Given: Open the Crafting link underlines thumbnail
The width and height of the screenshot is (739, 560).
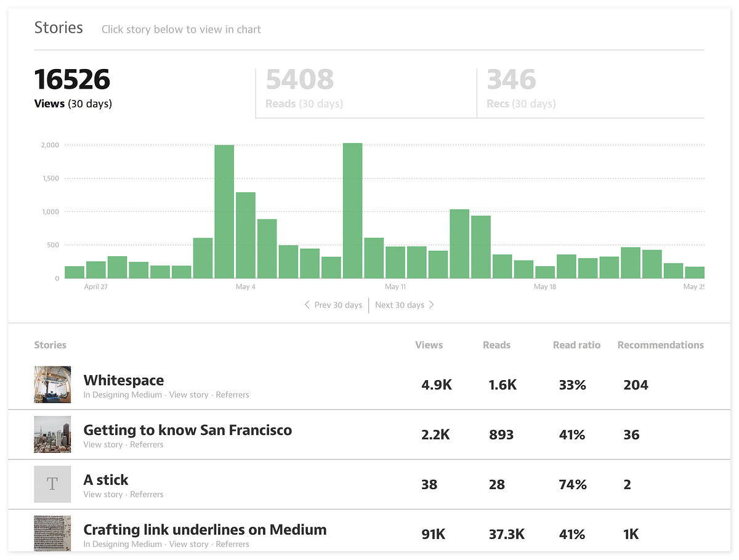Looking at the screenshot, I should (52, 533).
